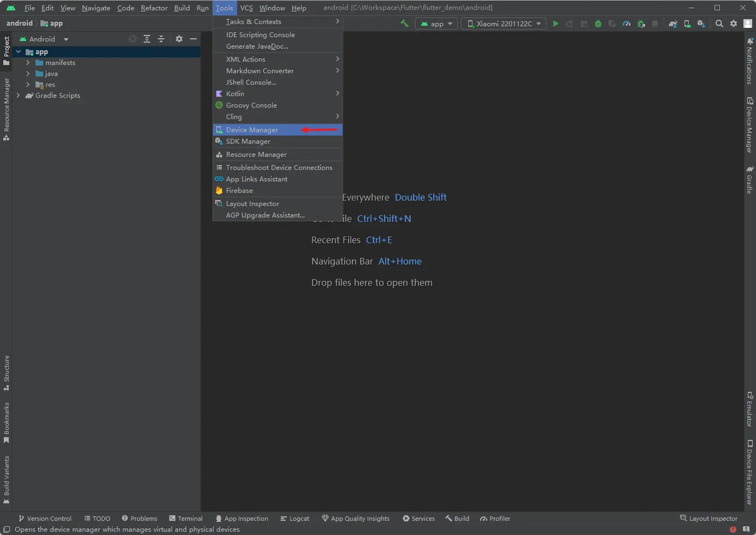The image size is (756, 535).
Task: Run the app with green play button
Action: 556,23
